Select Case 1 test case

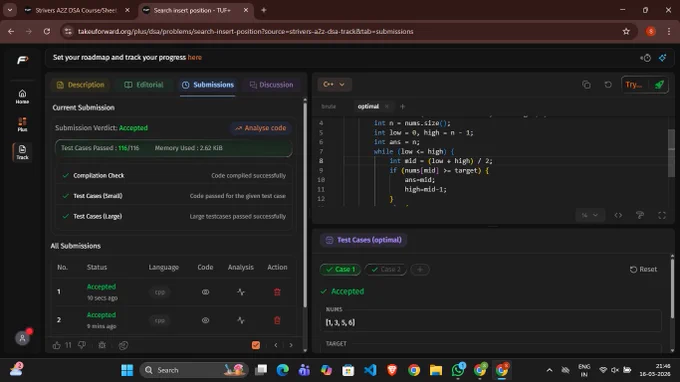pyautogui.click(x=340, y=269)
